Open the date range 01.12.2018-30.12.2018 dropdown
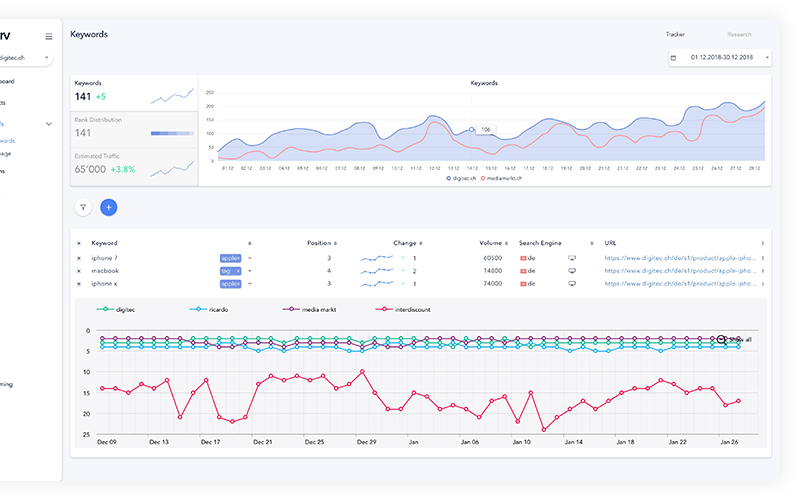This screenshot has height=500, width=800. [x=719, y=58]
